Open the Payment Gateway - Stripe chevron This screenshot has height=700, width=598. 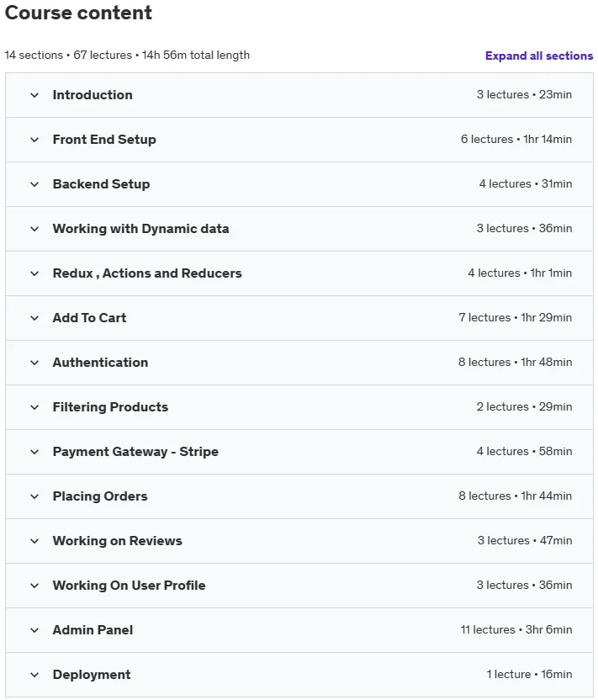point(34,453)
